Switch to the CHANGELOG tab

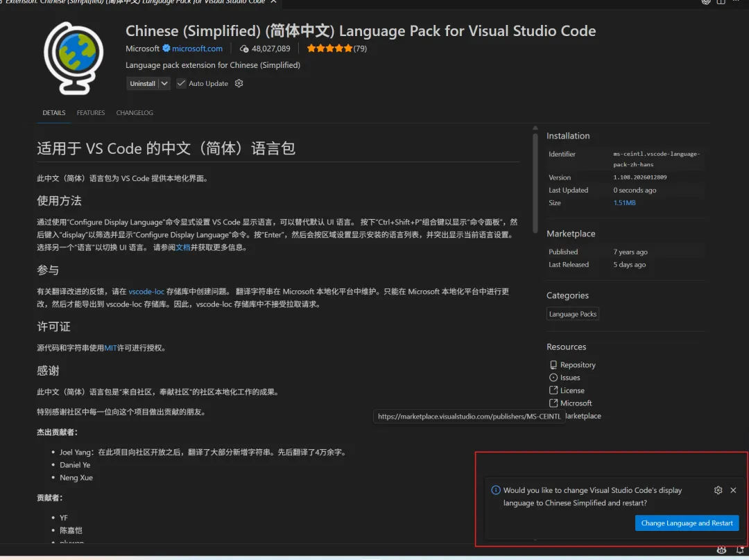pyautogui.click(x=135, y=113)
